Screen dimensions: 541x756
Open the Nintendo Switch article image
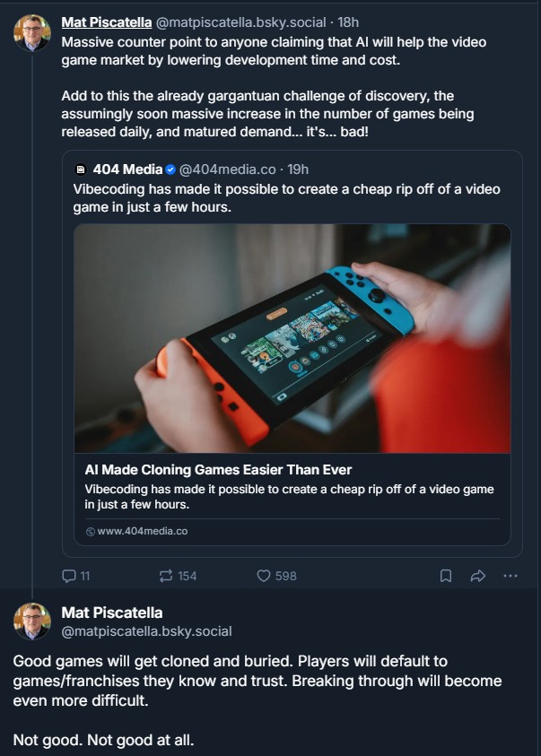tap(292, 338)
